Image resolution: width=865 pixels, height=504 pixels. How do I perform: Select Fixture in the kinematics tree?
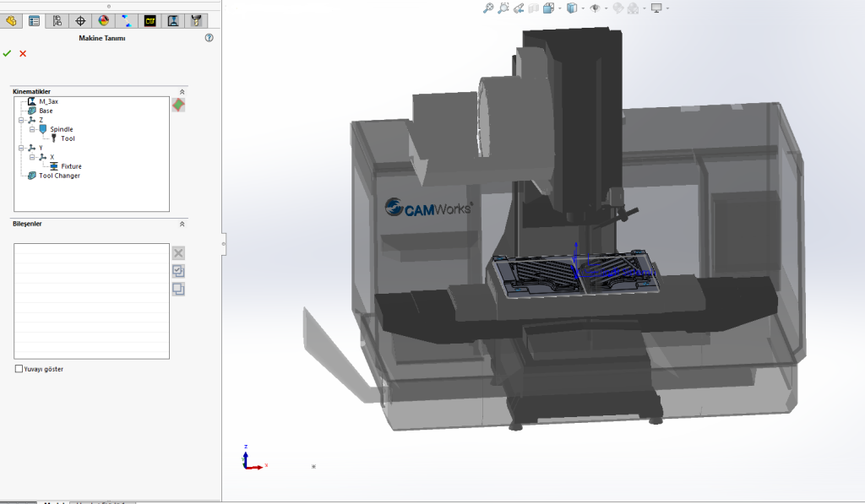click(71, 166)
